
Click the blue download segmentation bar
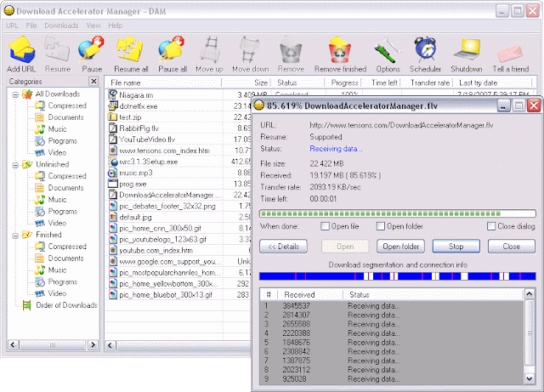point(398,276)
